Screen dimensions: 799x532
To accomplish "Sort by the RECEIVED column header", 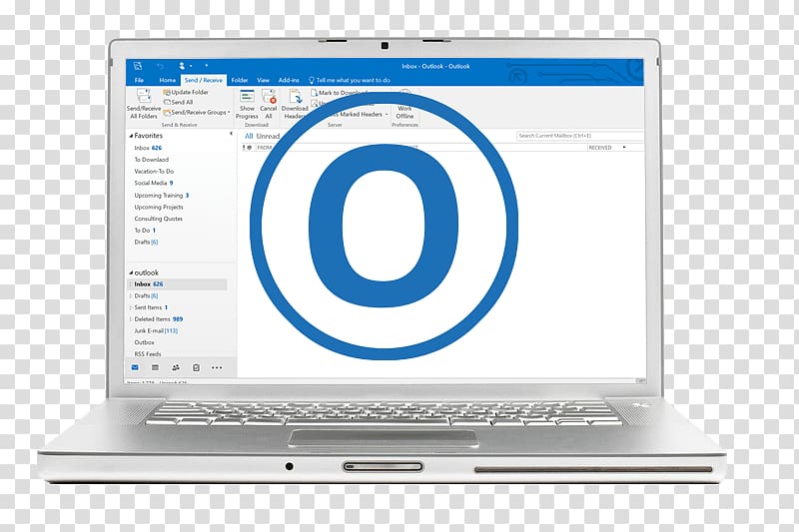I will [x=600, y=148].
